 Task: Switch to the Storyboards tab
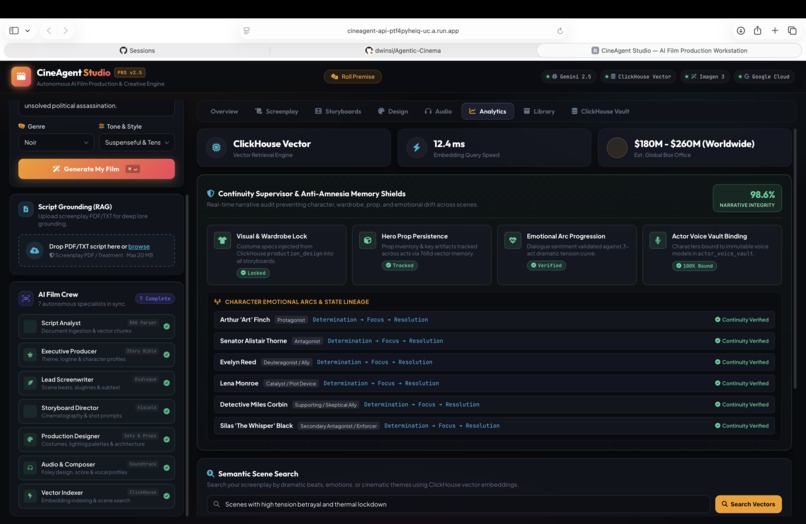point(338,112)
